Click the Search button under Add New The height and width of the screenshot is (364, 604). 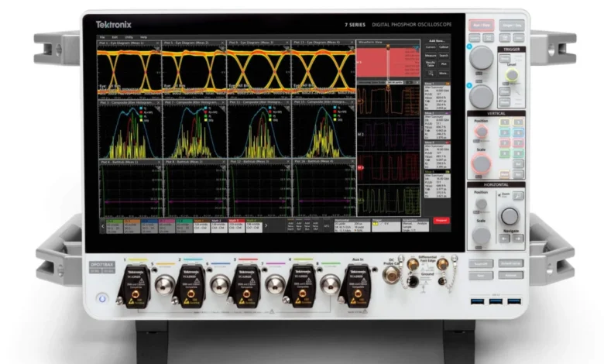444,56
